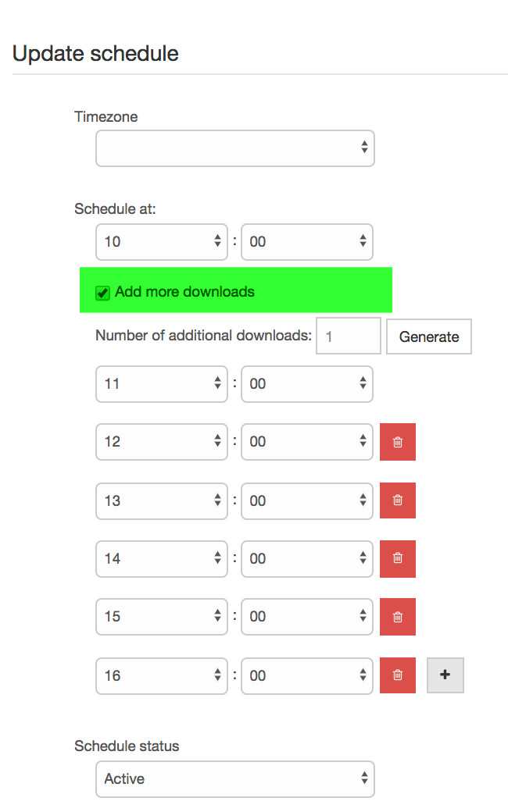The width and height of the screenshot is (508, 812).
Task: Open the Schedule status dropdown showing Active
Action: (x=234, y=779)
